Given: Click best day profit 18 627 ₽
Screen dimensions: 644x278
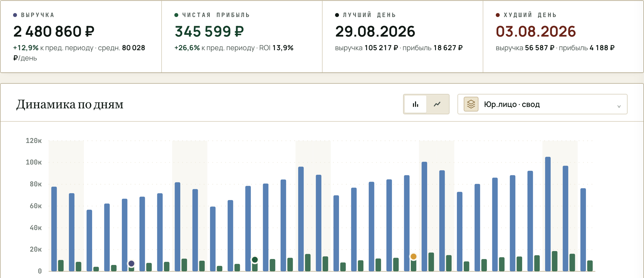Looking at the screenshot, I should (448, 48).
